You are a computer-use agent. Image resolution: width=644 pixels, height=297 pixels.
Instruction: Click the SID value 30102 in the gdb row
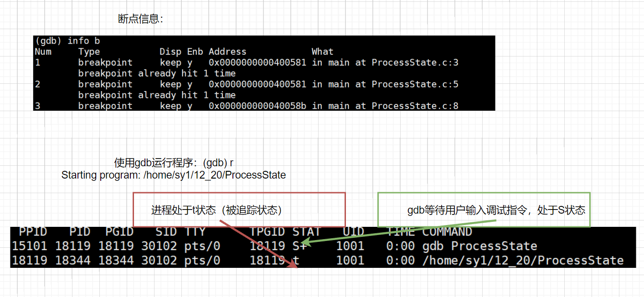pyautogui.click(x=159, y=246)
